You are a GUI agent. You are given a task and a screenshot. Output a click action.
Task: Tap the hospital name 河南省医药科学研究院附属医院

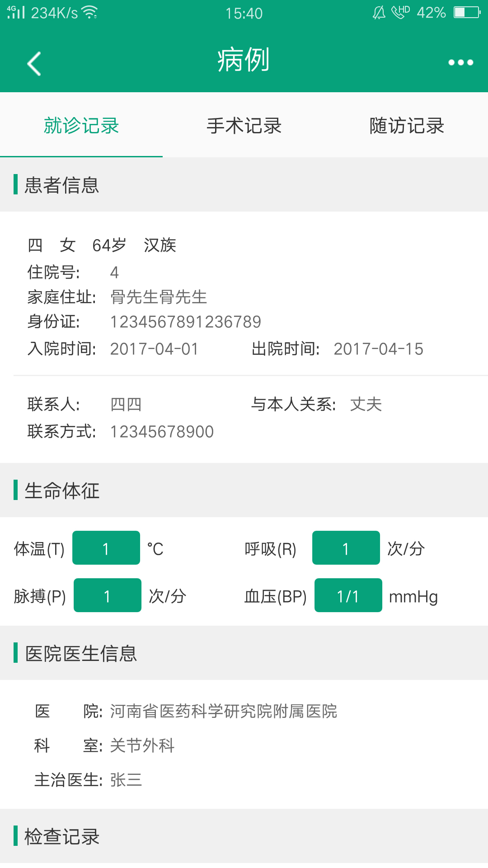pyautogui.click(x=224, y=711)
